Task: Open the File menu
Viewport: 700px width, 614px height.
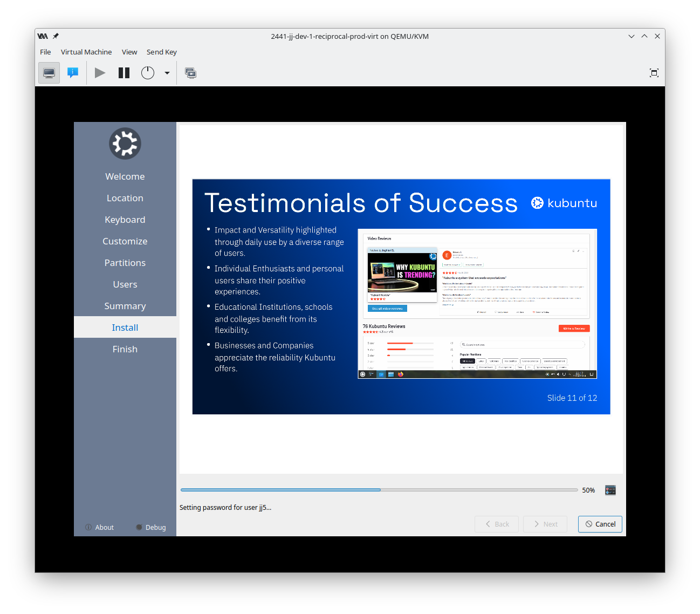Action: (x=45, y=52)
